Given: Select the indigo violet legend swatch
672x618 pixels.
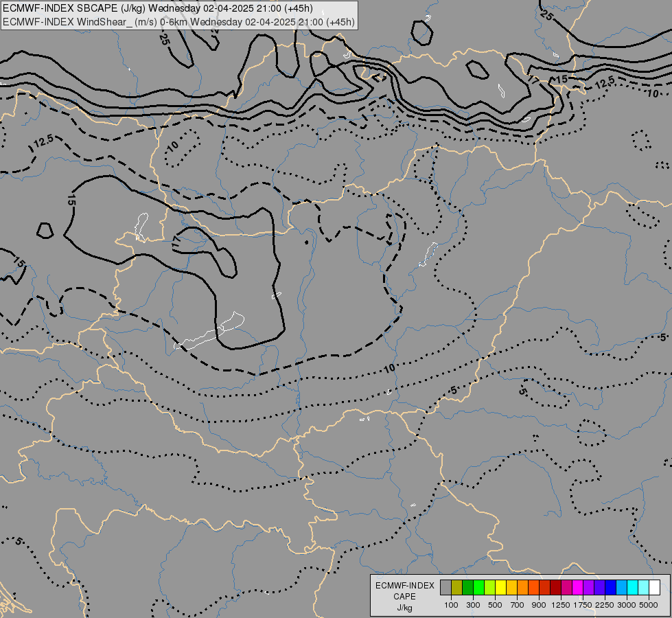Looking at the screenshot, I should click(x=599, y=588).
